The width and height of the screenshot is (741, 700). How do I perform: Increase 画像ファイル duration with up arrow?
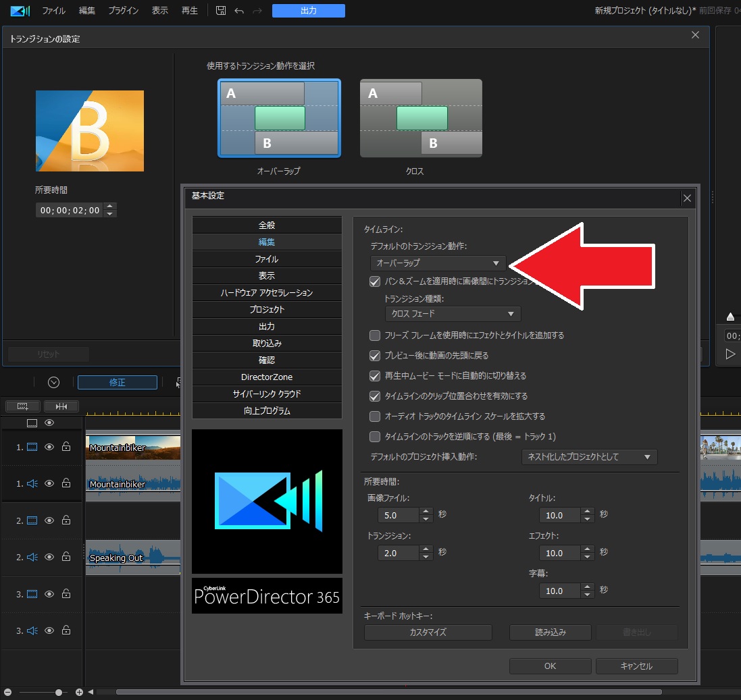426,511
